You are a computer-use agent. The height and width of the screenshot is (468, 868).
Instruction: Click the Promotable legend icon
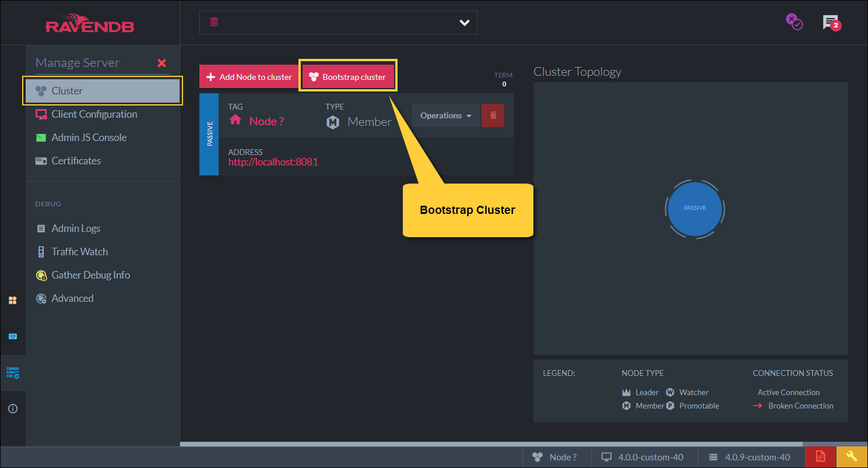[670, 406]
